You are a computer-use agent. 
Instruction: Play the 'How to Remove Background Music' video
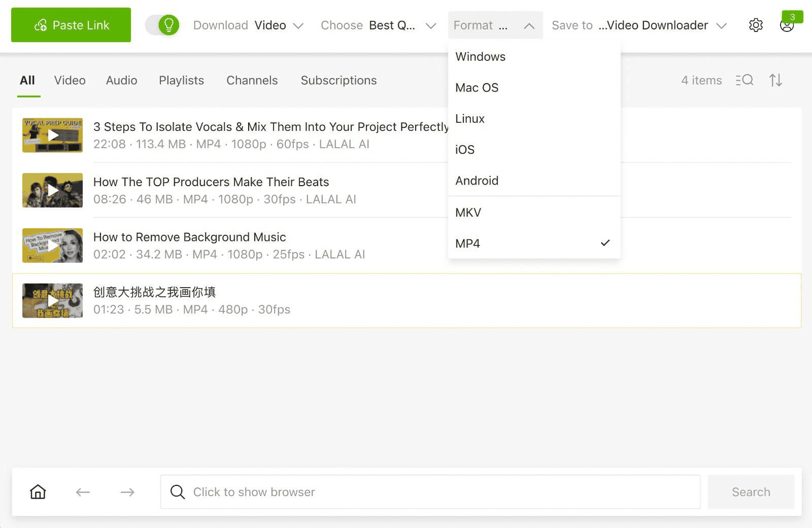coord(52,245)
